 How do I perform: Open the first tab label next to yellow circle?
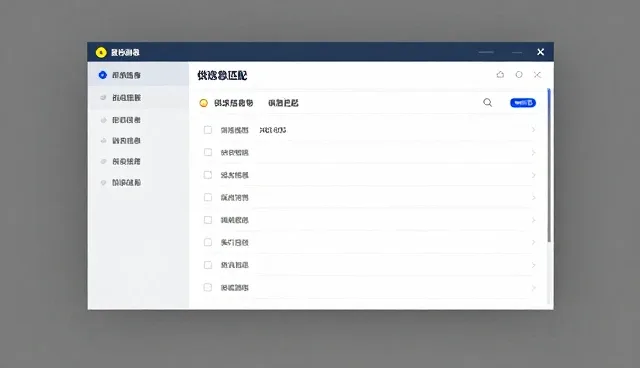pyautogui.click(x=233, y=103)
